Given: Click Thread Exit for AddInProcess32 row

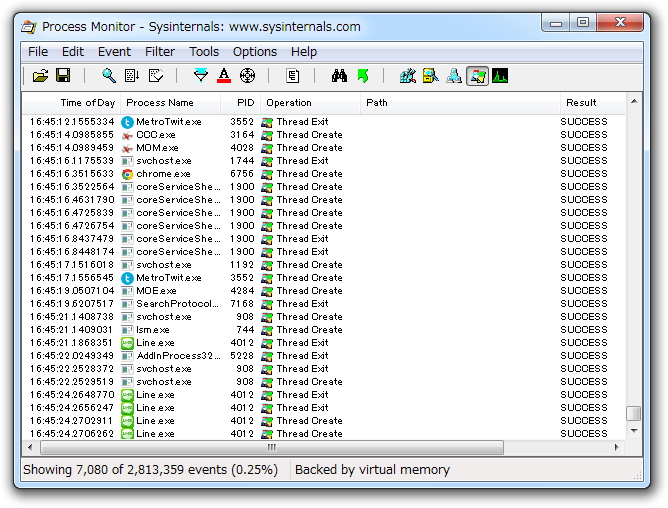Looking at the screenshot, I should tap(302, 356).
